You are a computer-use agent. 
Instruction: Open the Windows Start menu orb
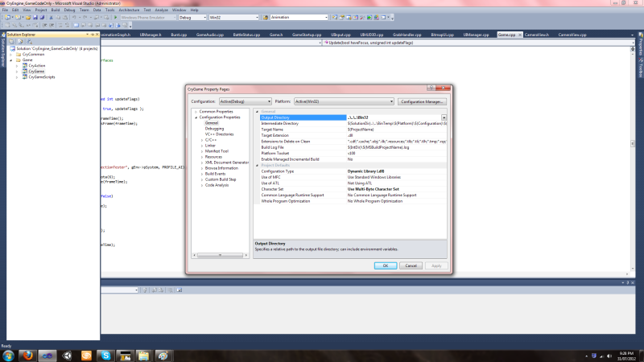pyautogui.click(x=8, y=356)
